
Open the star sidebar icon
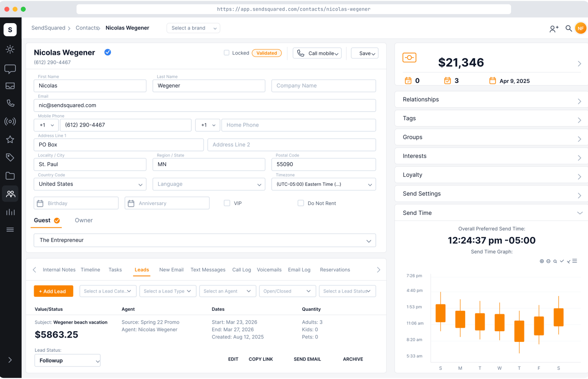tap(10, 140)
